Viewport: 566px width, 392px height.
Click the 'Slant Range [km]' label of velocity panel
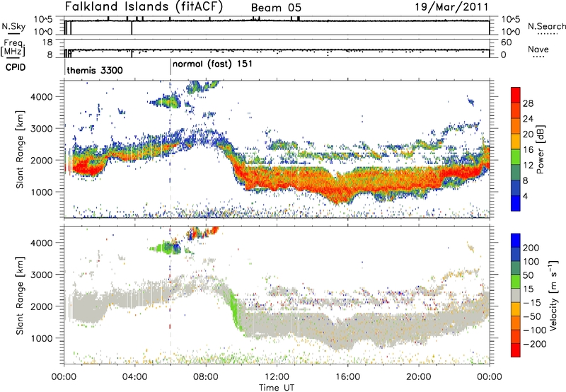pyautogui.click(x=20, y=295)
